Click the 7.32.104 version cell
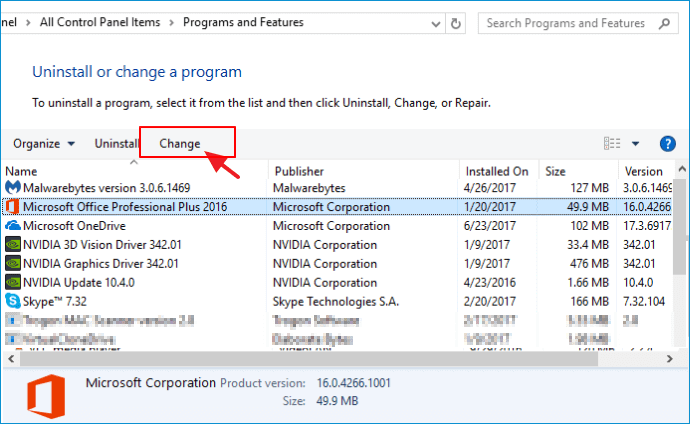Screen dimensions: 690x424 pos(644,301)
